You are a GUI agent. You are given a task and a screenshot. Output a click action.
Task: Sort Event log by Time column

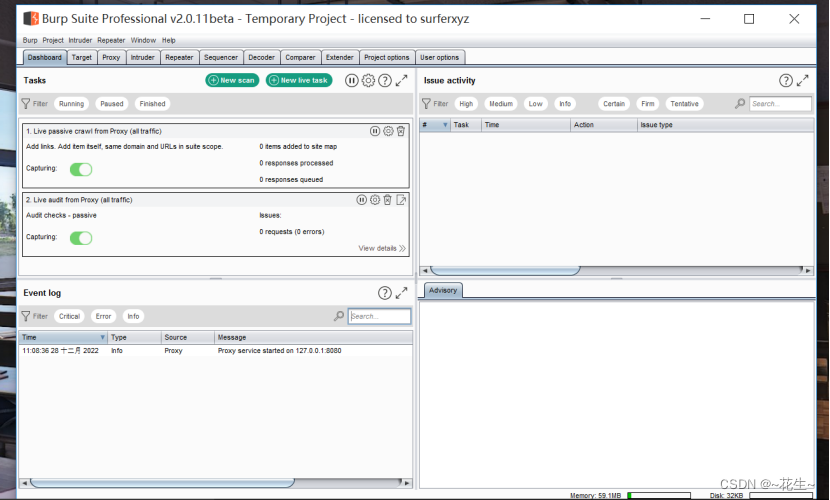coord(63,337)
